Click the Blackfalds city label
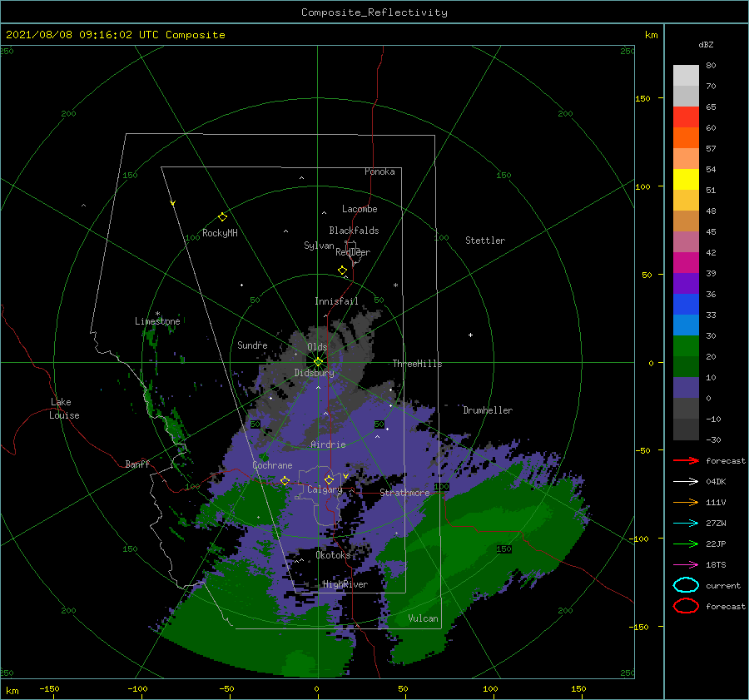 coord(354,231)
